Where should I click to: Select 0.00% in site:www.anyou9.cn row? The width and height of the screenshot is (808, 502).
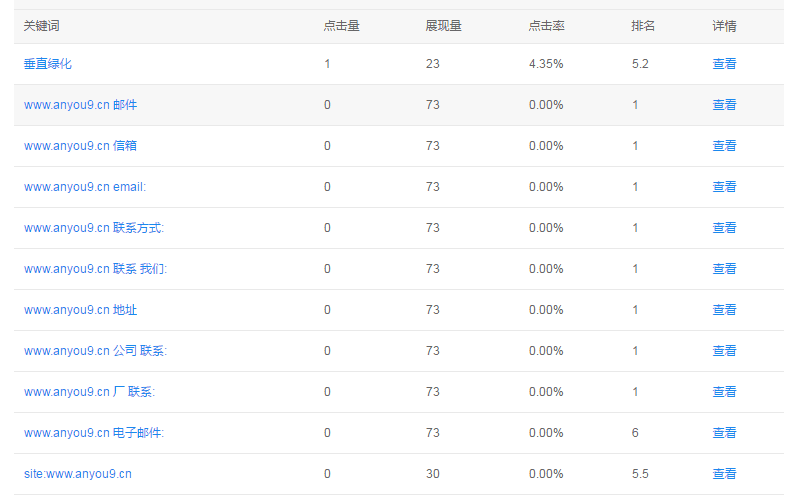pos(546,474)
